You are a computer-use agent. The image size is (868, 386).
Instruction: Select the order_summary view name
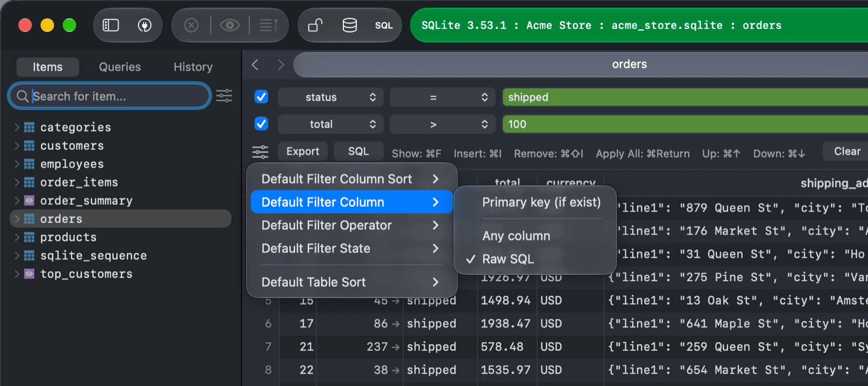[x=86, y=201]
